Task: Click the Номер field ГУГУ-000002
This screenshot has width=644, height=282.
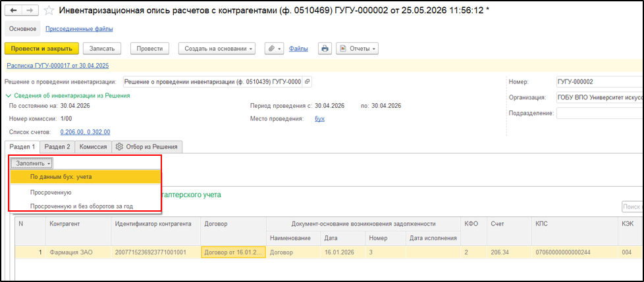Action: [599, 82]
